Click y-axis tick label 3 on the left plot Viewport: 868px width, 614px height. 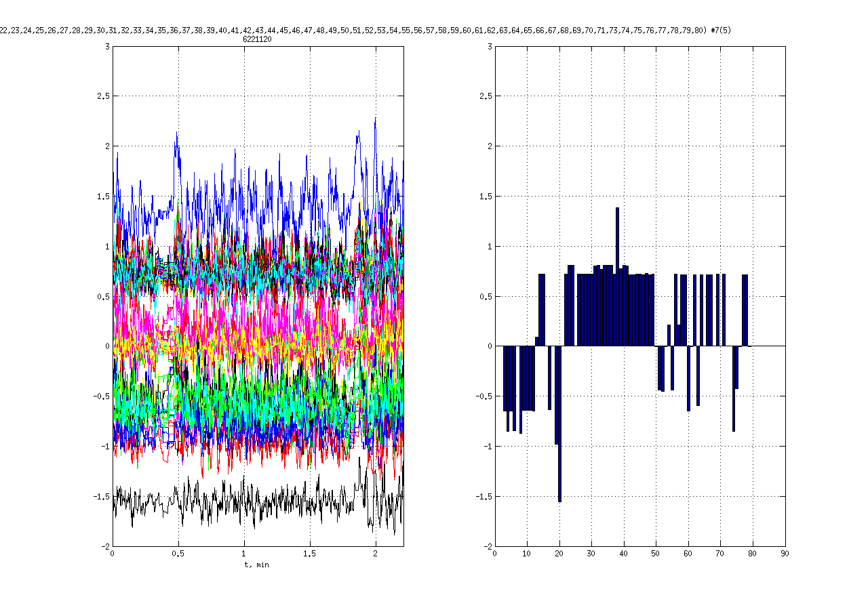tap(106, 46)
